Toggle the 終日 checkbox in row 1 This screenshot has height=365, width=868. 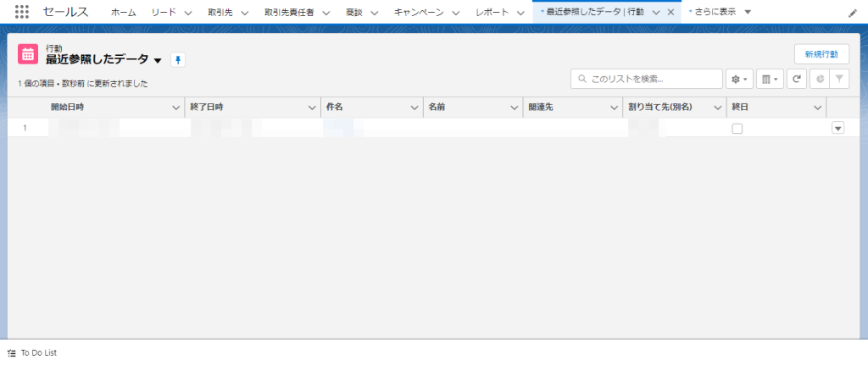(737, 129)
